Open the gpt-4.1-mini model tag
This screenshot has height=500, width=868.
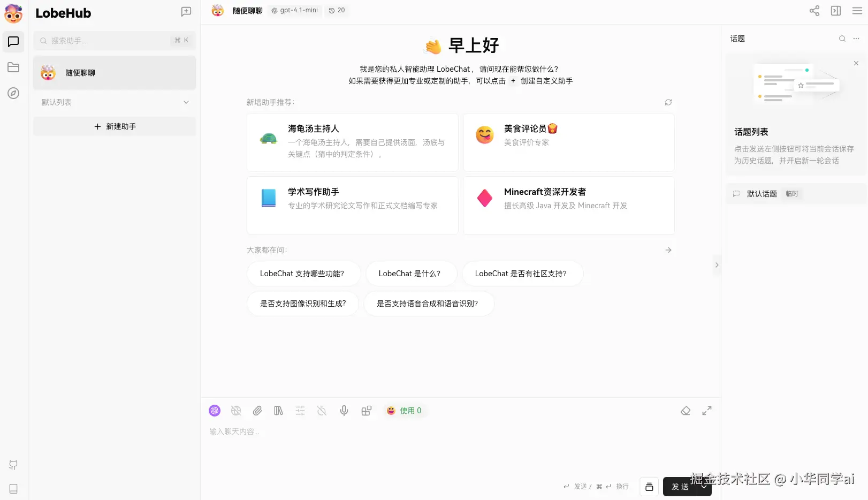click(x=294, y=11)
